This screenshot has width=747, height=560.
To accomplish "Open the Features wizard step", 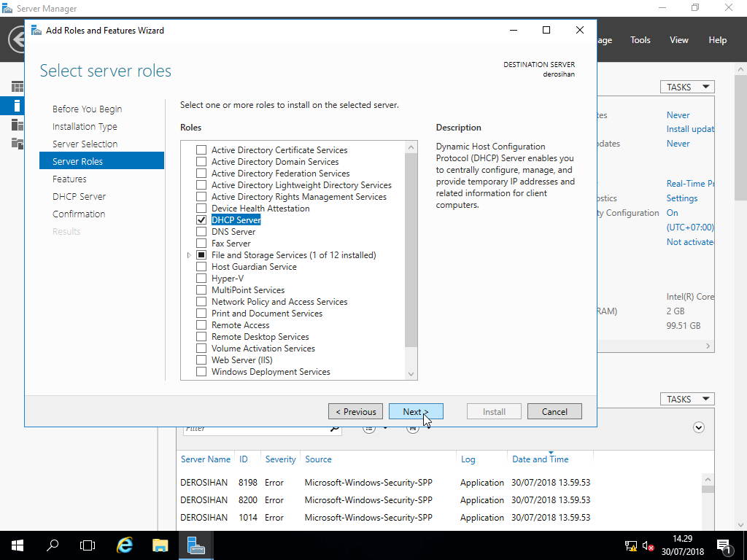I will click(x=69, y=179).
